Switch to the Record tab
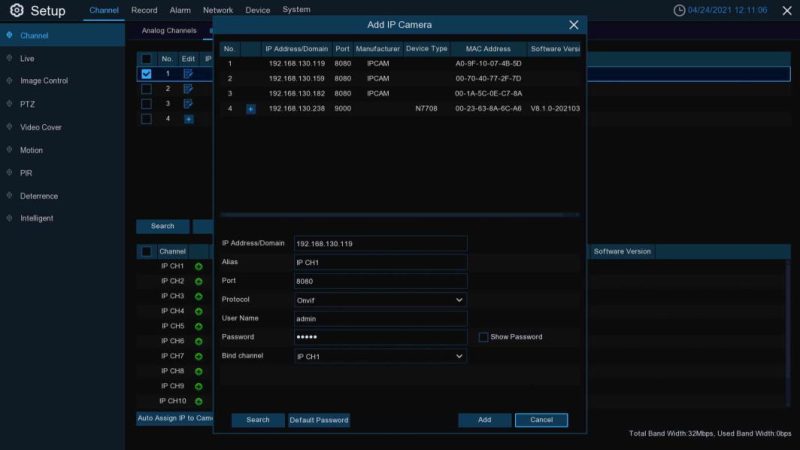 coord(144,10)
